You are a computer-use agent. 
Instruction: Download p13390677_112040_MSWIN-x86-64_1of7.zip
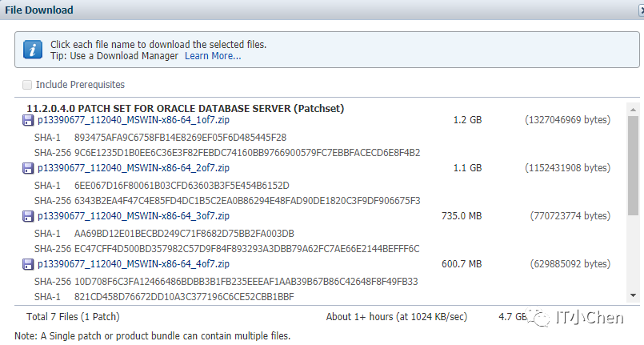pyautogui.click(x=133, y=120)
